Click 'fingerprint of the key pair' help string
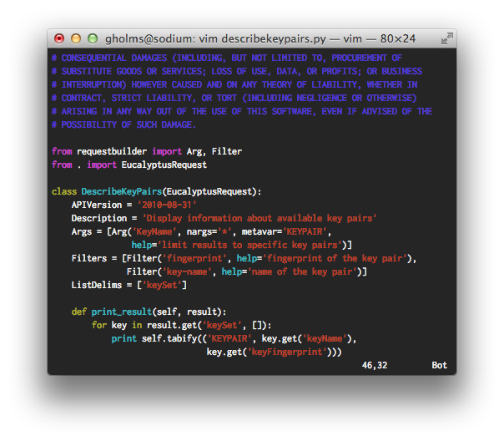 point(335,258)
